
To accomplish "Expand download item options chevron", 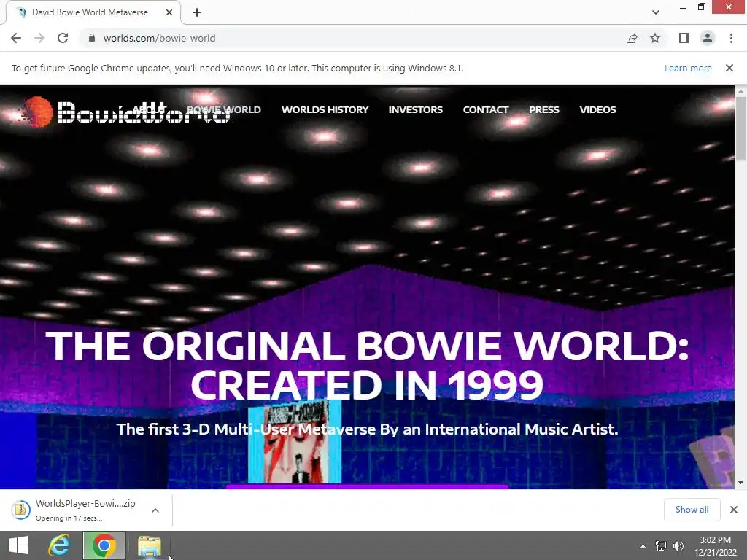I will [x=155, y=510].
